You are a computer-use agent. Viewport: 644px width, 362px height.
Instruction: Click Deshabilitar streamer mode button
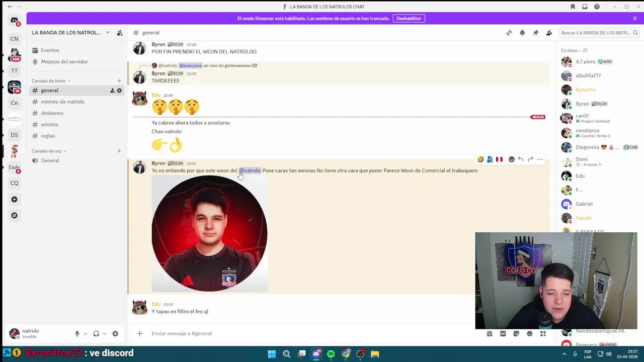click(x=409, y=19)
